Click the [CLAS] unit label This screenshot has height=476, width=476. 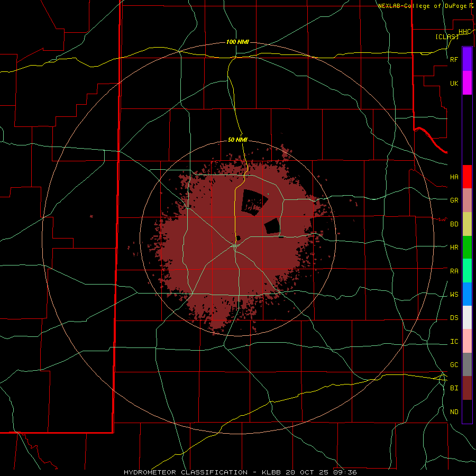pos(447,36)
